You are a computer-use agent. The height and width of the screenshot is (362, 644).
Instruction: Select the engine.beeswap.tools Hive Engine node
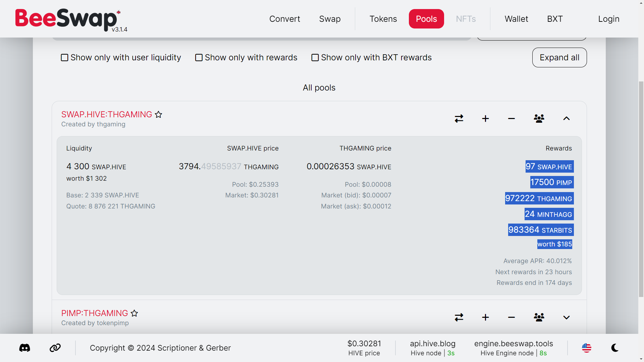pos(514,348)
